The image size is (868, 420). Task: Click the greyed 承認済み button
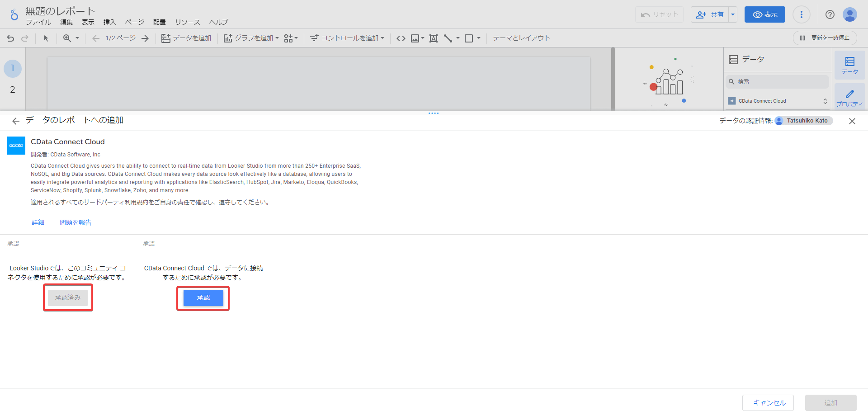68,298
